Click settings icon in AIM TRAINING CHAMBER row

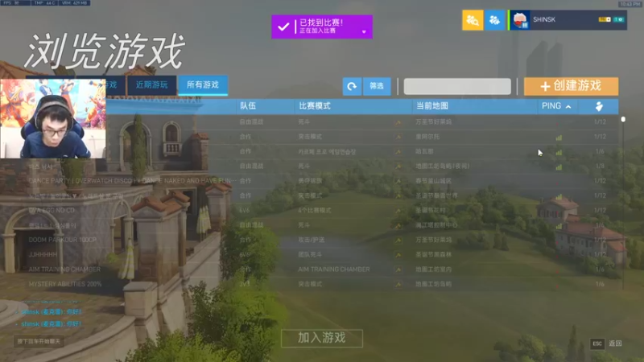point(398,269)
